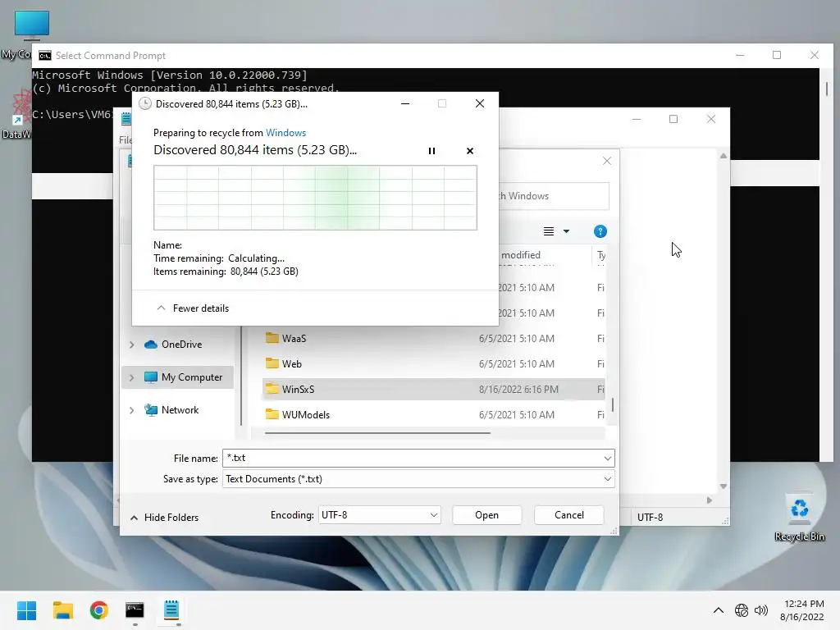840x630 pixels.
Task: Collapse with Fewer details
Action: [x=193, y=308]
